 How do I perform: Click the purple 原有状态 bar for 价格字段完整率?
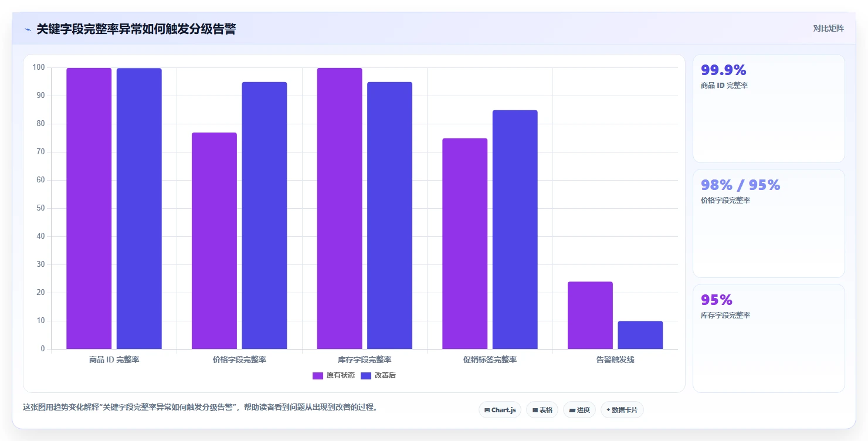tap(214, 241)
